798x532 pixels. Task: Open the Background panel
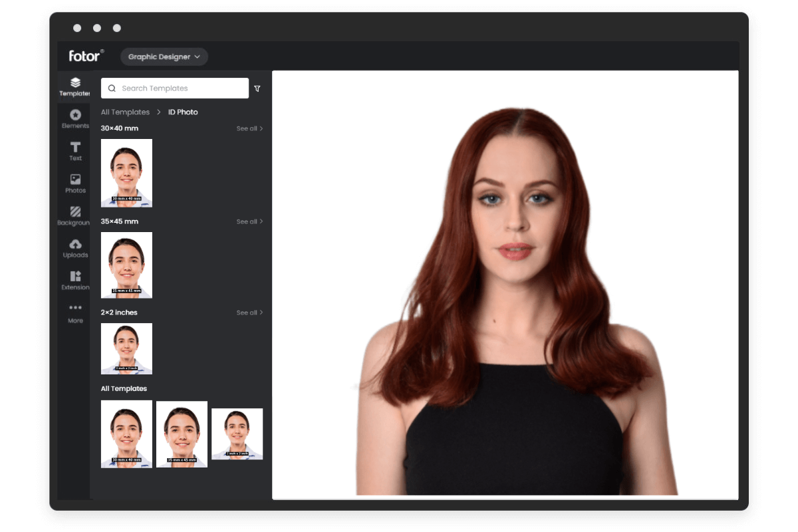click(74, 215)
